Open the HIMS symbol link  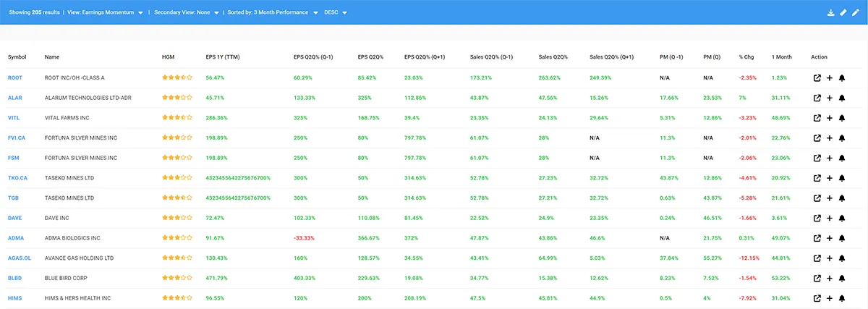(15, 298)
